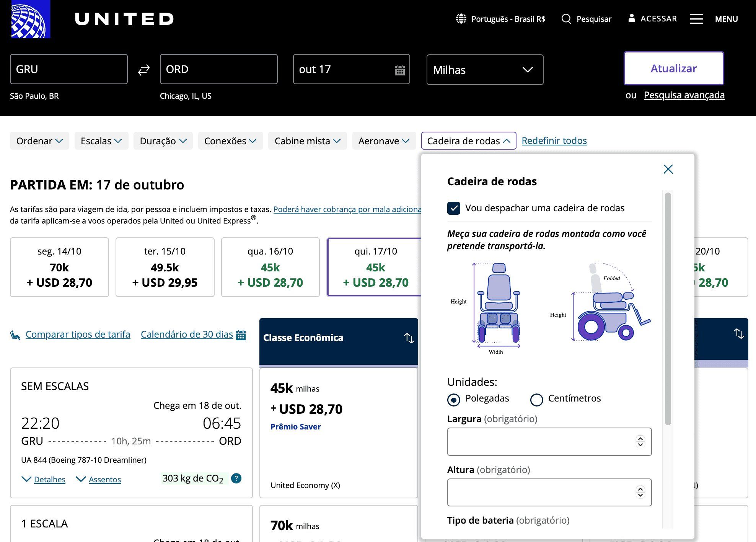The width and height of the screenshot is (756, 542).
Task: Select the seg. 14/10 date tab
Action: (x=59, y=267)
